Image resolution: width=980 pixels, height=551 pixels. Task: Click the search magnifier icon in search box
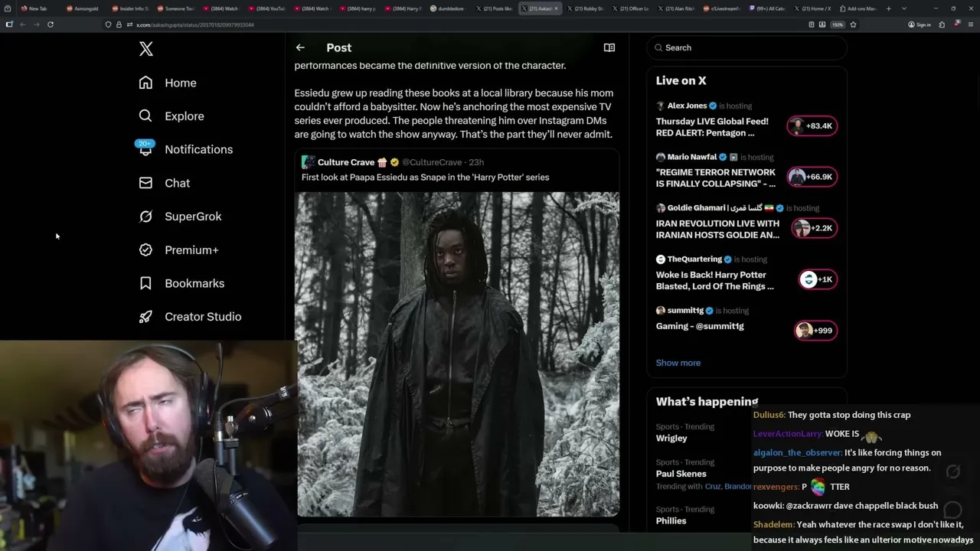[x=658, y=47]
